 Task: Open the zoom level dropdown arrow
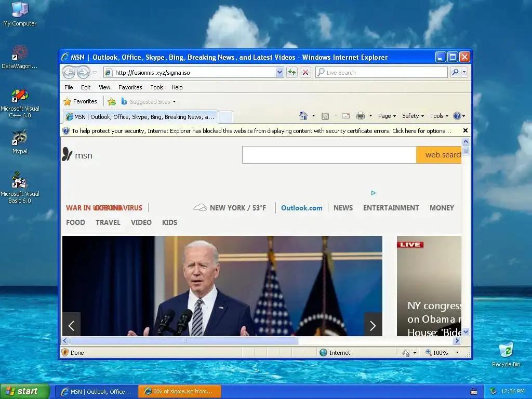point(457,353)
